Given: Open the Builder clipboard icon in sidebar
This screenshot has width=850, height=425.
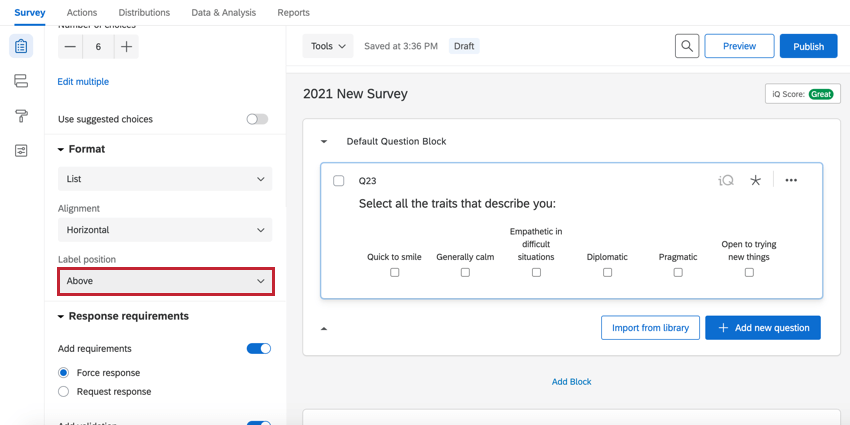Looking at the screenshot, I should (21, 46).
